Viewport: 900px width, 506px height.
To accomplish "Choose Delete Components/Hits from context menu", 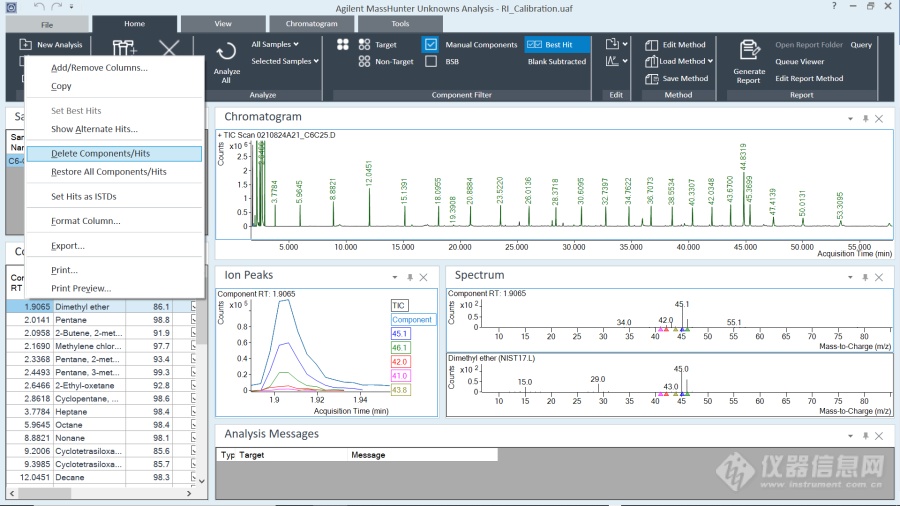I will pos(114,153).
